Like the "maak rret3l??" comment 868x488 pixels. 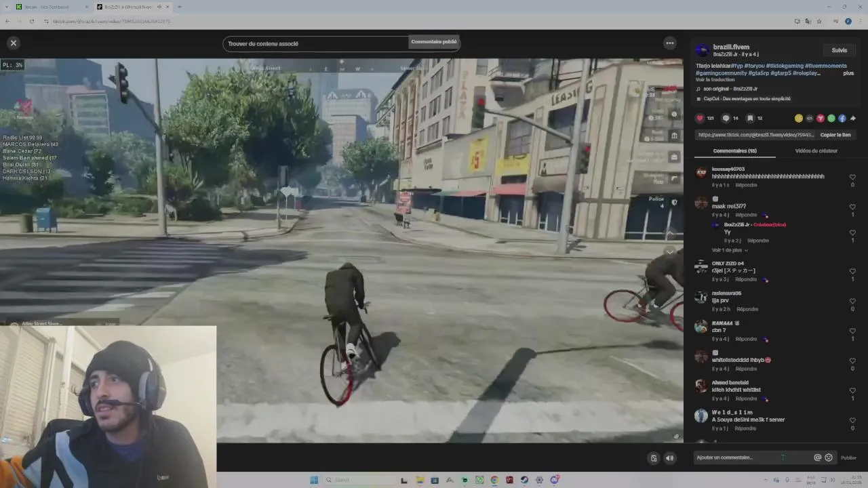click(x=852, y=207)
